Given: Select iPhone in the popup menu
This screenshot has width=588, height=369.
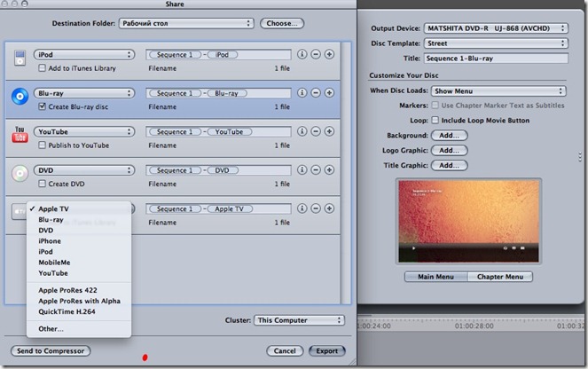Looking at the screenshot, I should (79, 241).
